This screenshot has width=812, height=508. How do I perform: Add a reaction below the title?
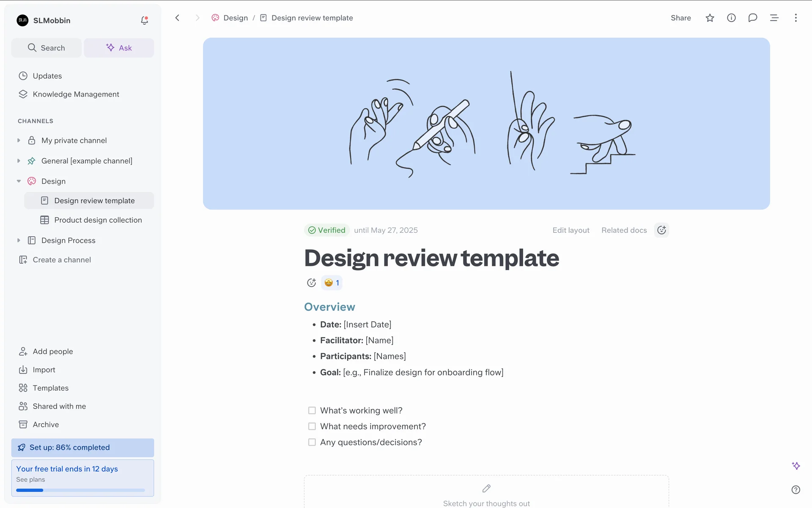click(x=311, y=283)
